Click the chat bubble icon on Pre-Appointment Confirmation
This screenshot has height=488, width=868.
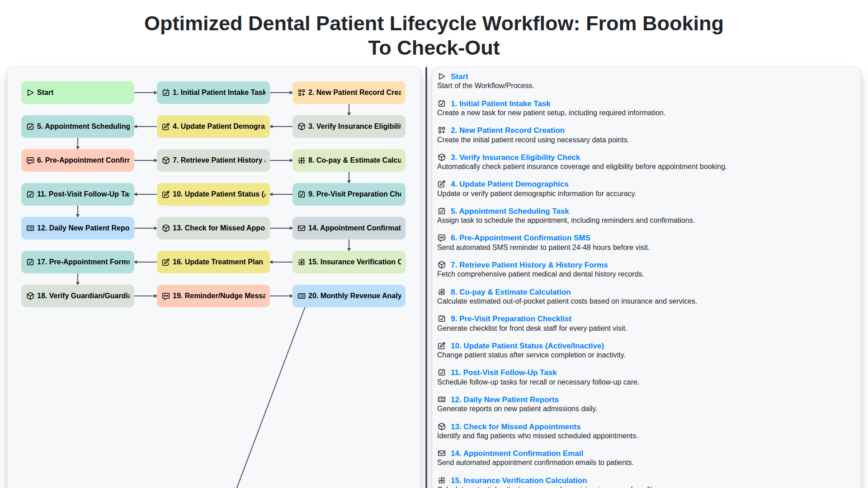click(30, 160)
